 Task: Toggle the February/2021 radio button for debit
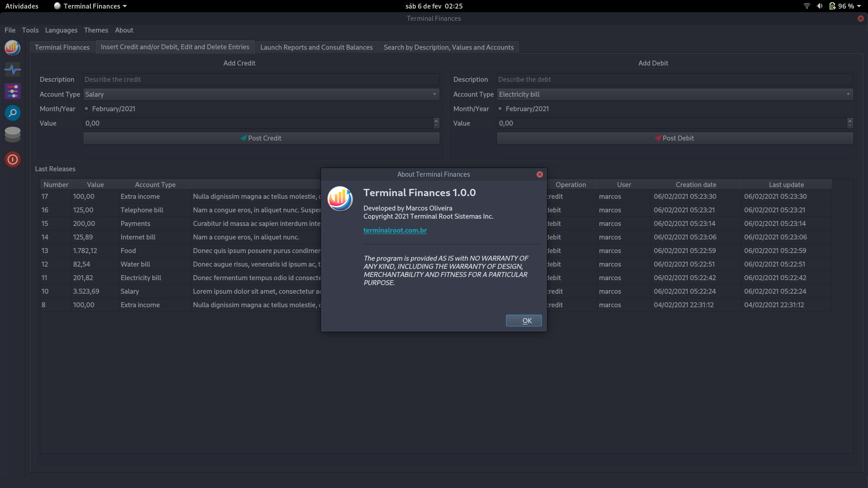(500, 108)
